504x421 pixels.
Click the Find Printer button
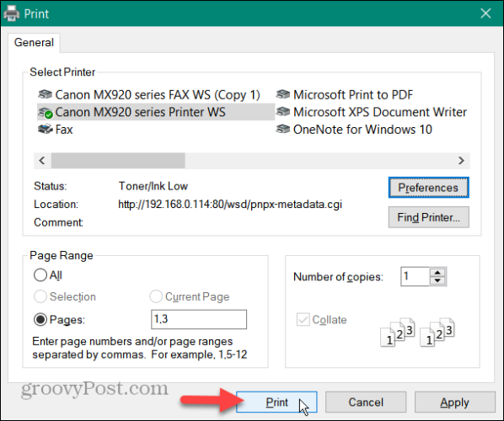pyautogui.click(x=428, y=217)
